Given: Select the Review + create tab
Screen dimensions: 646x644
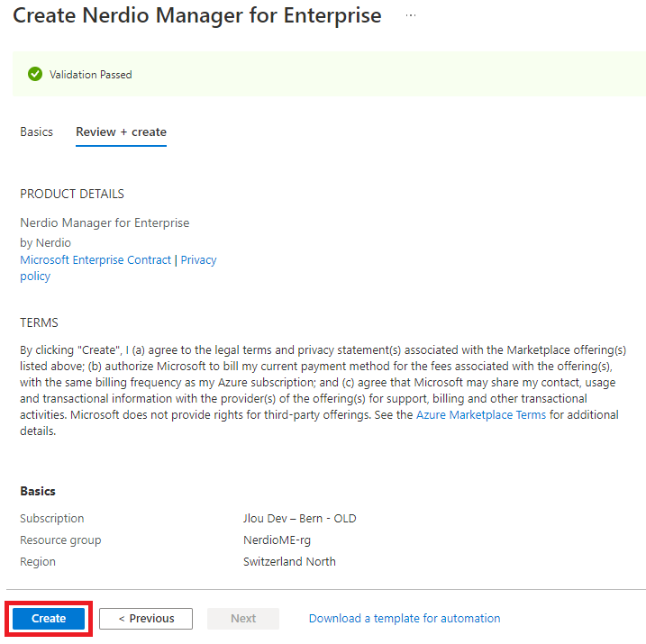Looking at the screenshot, I should pos(121,132).
